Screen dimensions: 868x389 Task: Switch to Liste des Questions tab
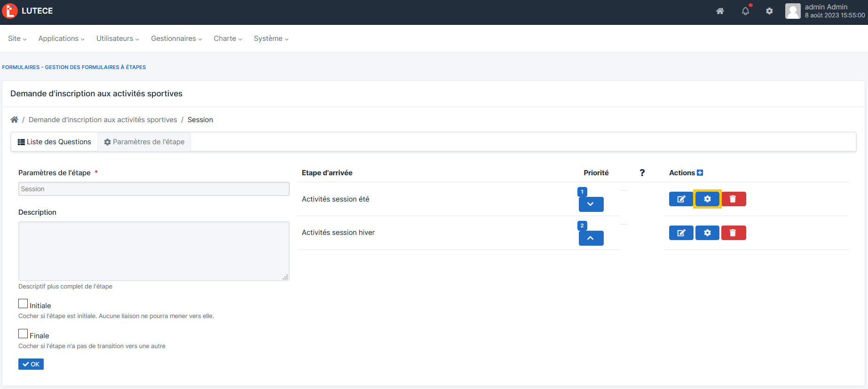[55, 142]
